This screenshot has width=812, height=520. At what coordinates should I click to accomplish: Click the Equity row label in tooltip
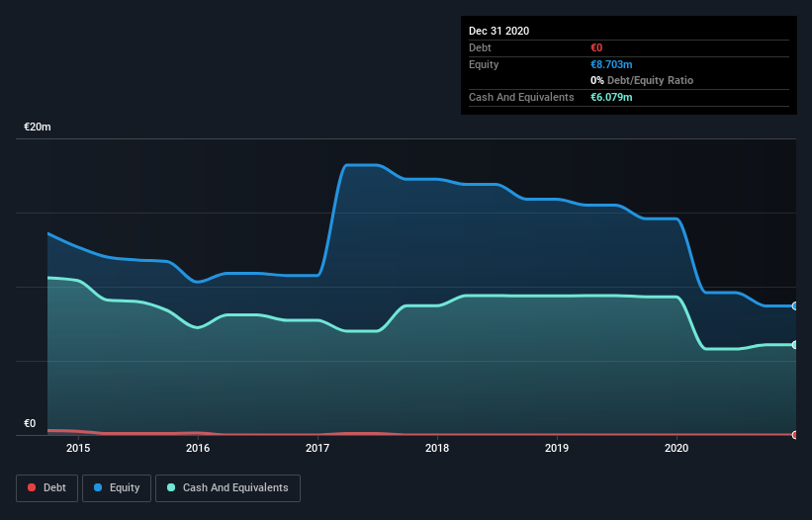[484, 64]
